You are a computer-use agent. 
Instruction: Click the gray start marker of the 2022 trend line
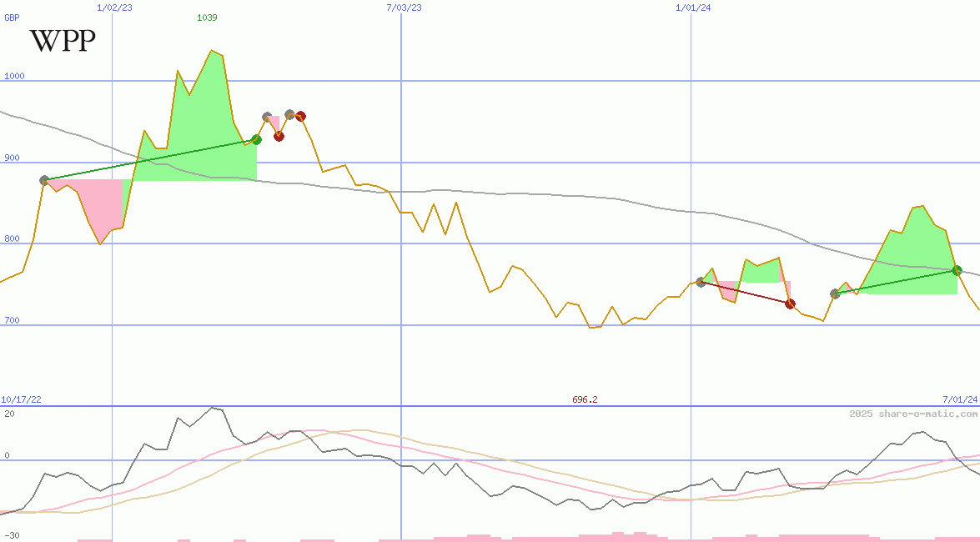coord(44,180)
